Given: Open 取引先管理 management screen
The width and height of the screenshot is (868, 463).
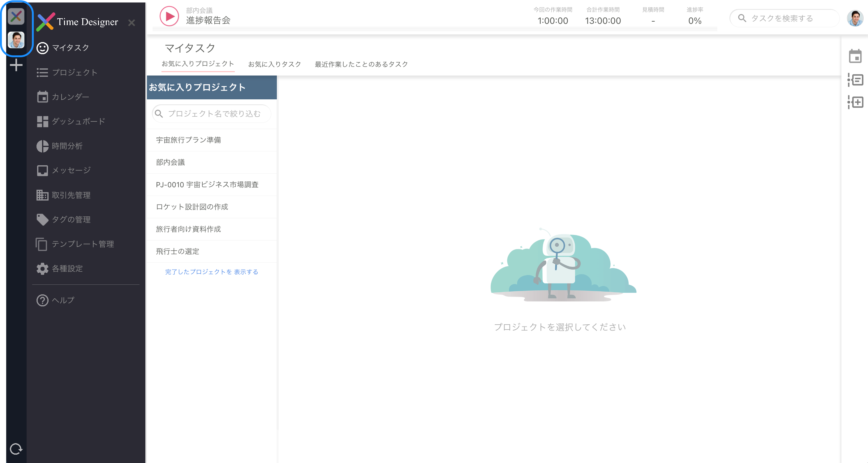Looking at the screenshot, I should (71, 195).
